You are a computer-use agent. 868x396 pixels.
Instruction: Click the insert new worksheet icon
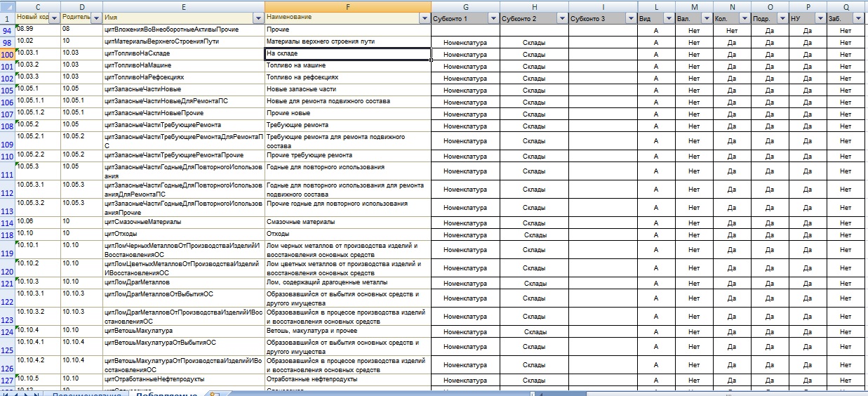click(215, 394)
